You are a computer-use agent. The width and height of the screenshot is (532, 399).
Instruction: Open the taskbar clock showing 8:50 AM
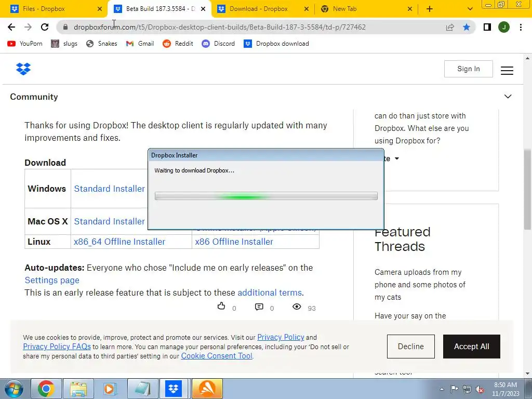pyautogui.click(x=506, y=389)
